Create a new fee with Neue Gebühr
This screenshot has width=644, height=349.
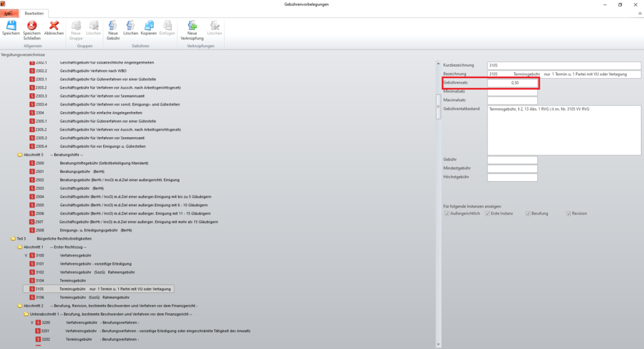113,29
